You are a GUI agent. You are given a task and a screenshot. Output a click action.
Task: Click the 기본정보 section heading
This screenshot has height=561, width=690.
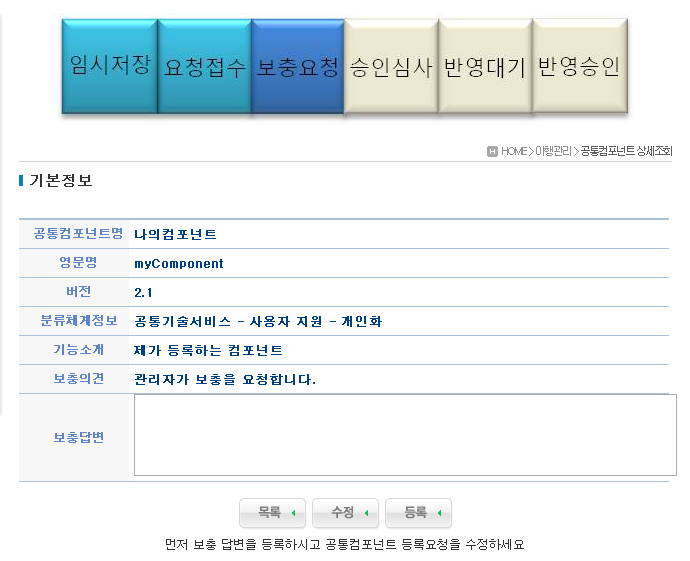tap(61, 181)
